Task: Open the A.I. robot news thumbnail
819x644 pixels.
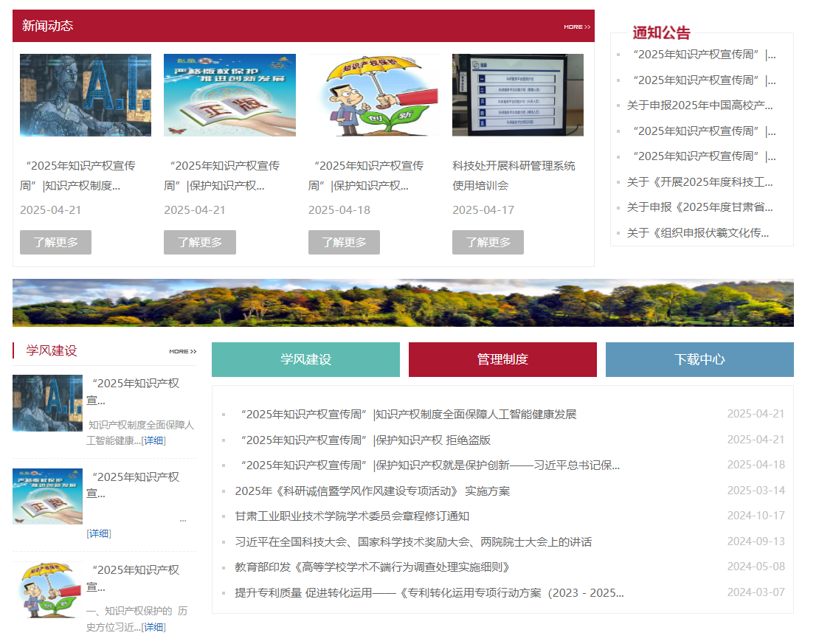Action: tap(86, 95)
